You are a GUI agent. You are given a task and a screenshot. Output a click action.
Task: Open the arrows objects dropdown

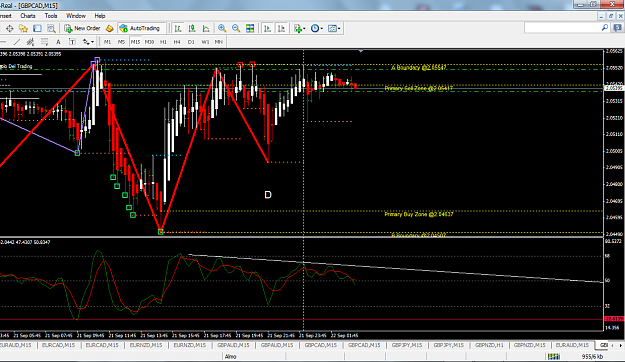tap(88, 42)
